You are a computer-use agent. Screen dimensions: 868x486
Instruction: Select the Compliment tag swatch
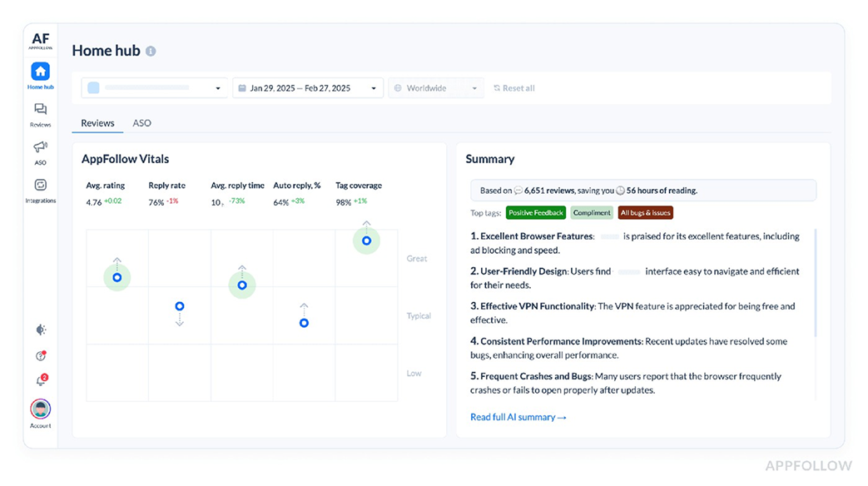tap(591, 212)
